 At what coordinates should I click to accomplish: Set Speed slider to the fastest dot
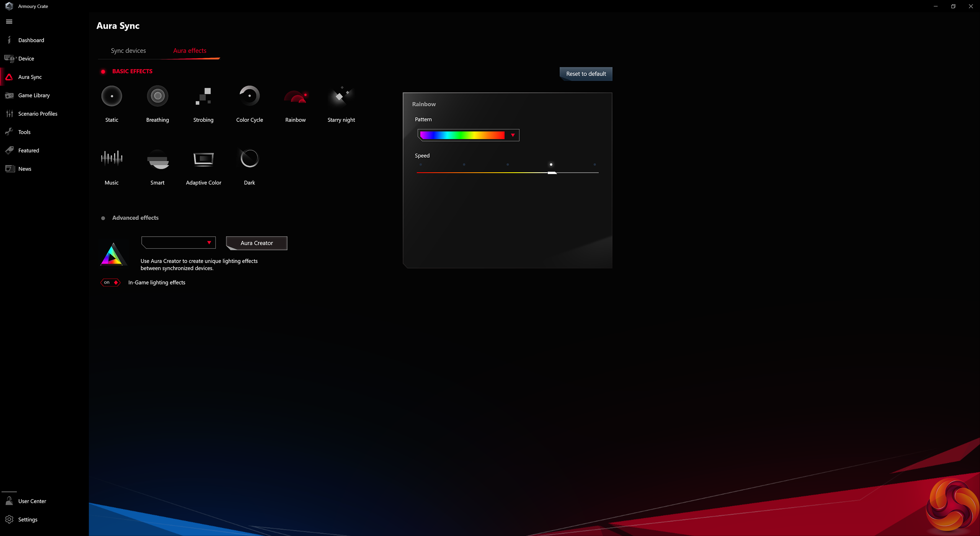[595, 165]
